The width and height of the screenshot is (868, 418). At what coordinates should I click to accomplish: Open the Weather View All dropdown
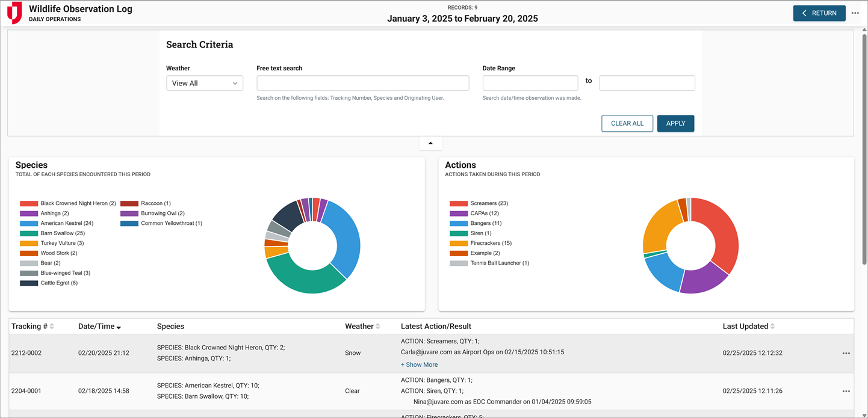click(x=205, y=83)
